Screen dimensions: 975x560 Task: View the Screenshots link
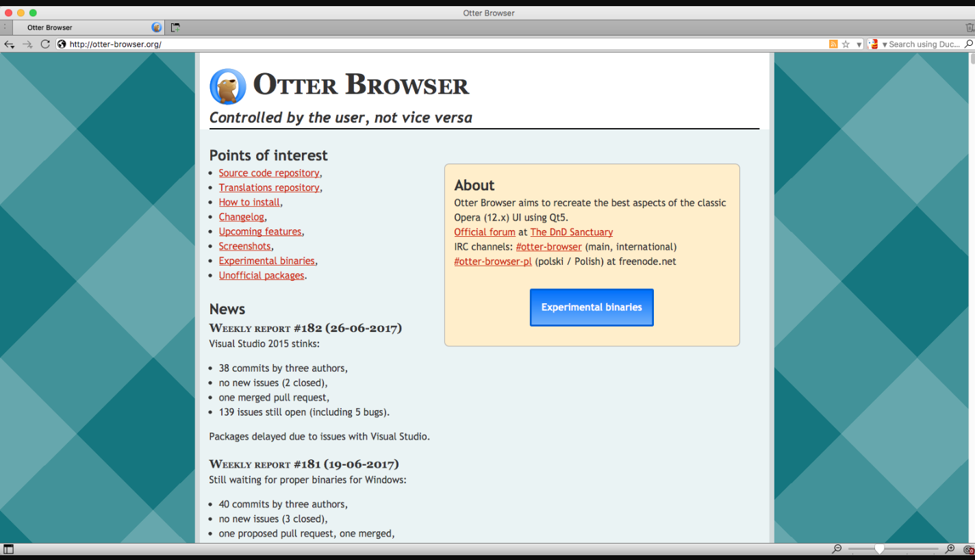[245, 246]
